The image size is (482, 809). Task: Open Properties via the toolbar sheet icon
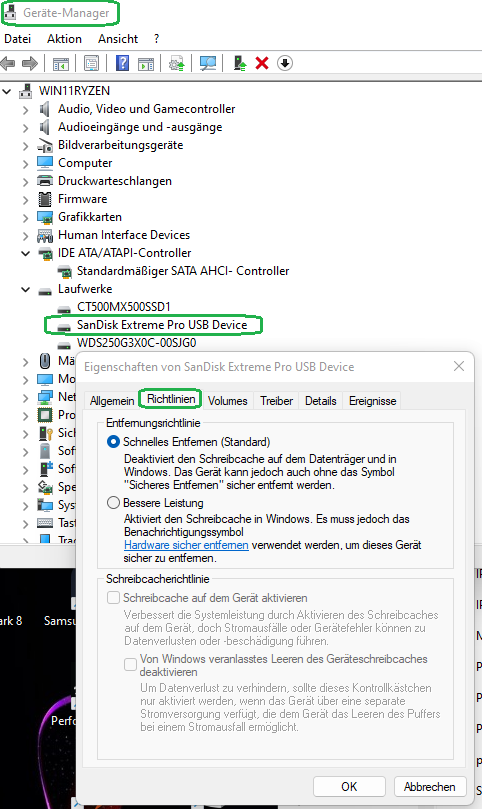pos(91,63)
